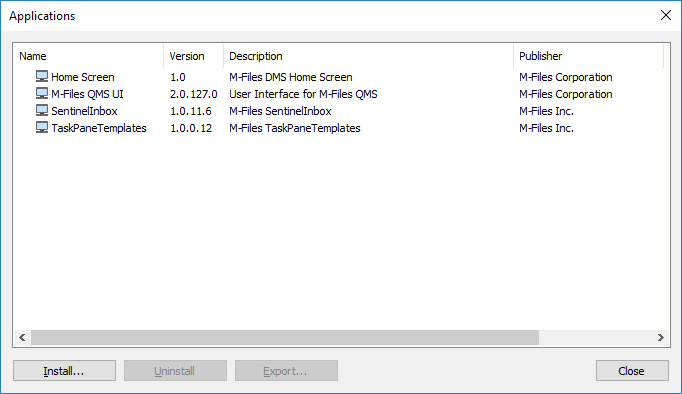Click the Install... button
This screenshot has height=394, width=682.
64,371
